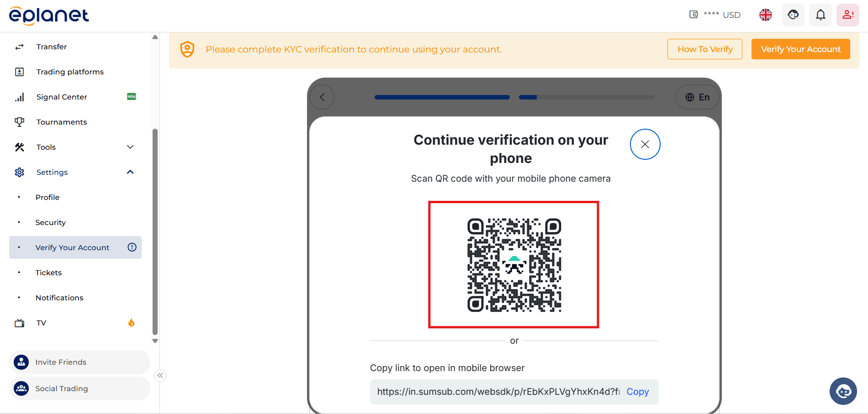Viewport: 868px width, 414px height.
Task: Open the Transfer section in sidebar
Action: [x=51, y=47]
